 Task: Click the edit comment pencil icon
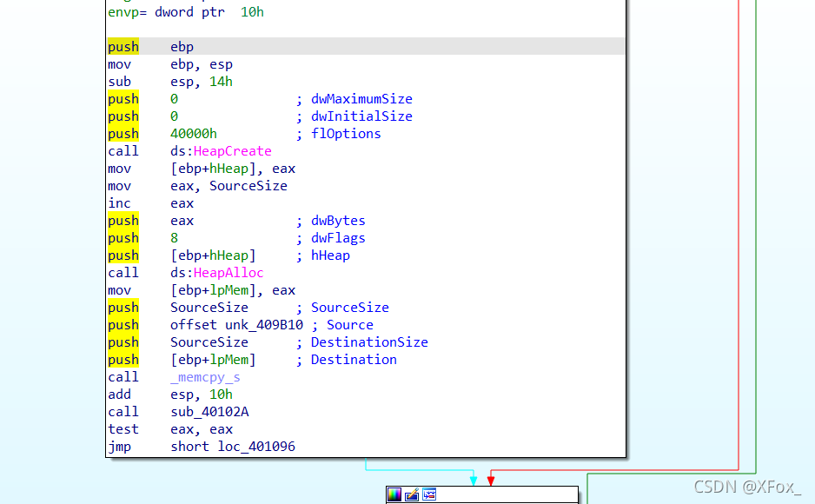pyautogui.click(x=412, y=494)
